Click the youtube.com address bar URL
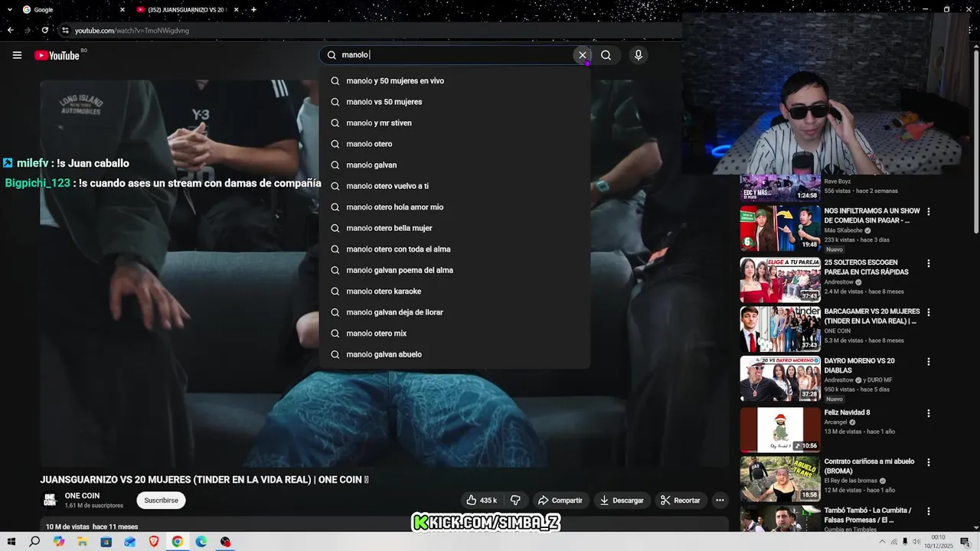Viewport: 980px width, 551px height. [132, 31]
